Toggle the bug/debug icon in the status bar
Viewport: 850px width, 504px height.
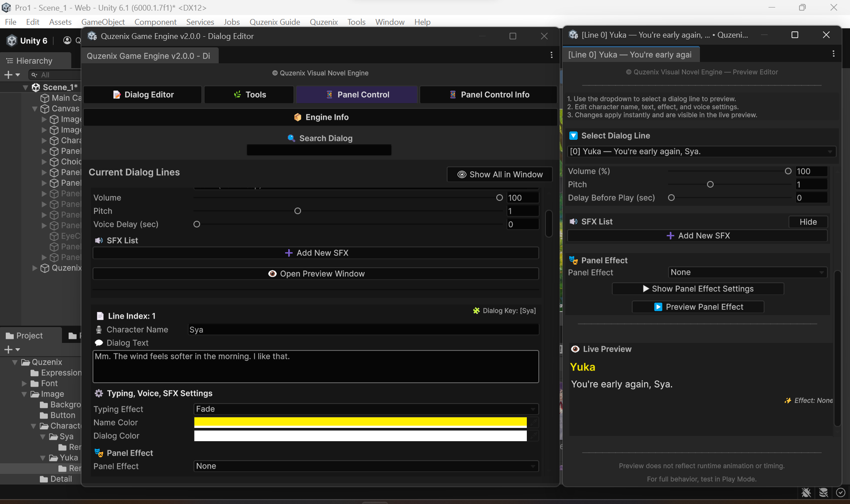(806, 492)
